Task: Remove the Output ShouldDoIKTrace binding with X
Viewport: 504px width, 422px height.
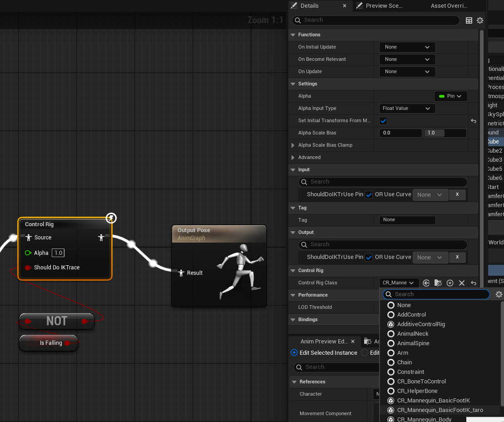Action: click(x=457, y=257)
